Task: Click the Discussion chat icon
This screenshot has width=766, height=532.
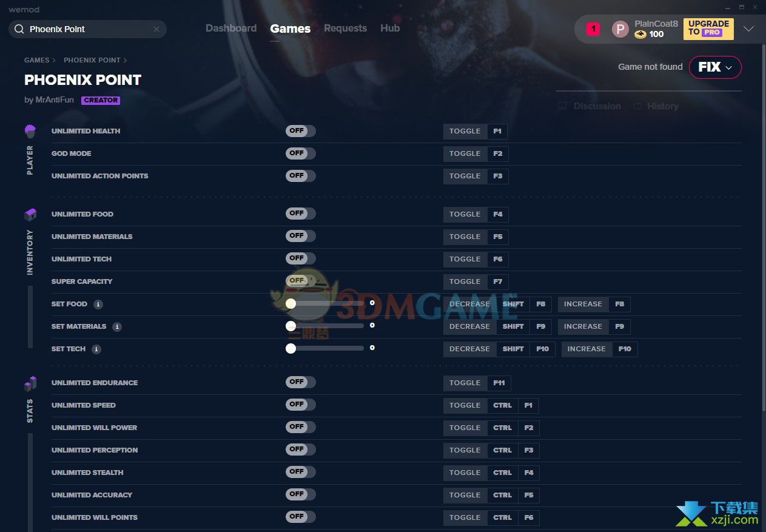Action: point(562,106)
